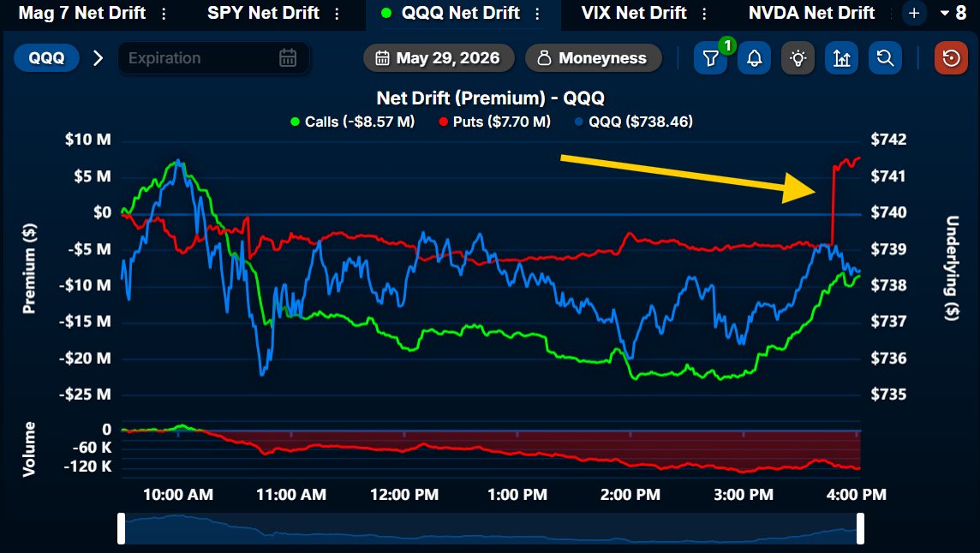Image resolution: width=980 pixels, height=553 pixels.
Task: Click the 4:00 PM axis label
Action: click(857, 495)
